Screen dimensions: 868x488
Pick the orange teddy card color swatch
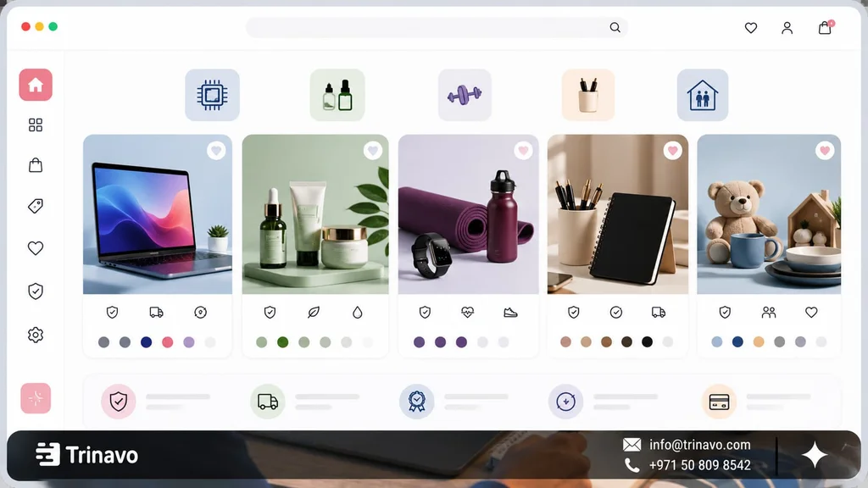tap(759, 342)
